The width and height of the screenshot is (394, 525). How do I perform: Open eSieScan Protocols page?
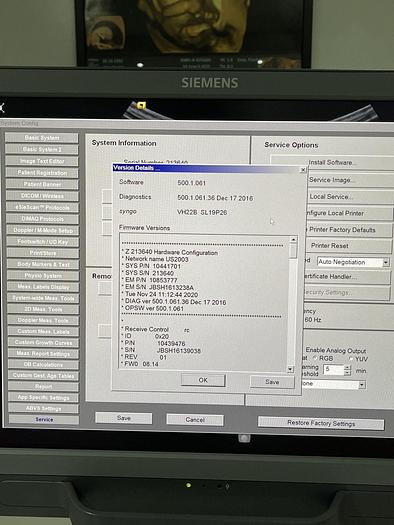tap(43, 207)
